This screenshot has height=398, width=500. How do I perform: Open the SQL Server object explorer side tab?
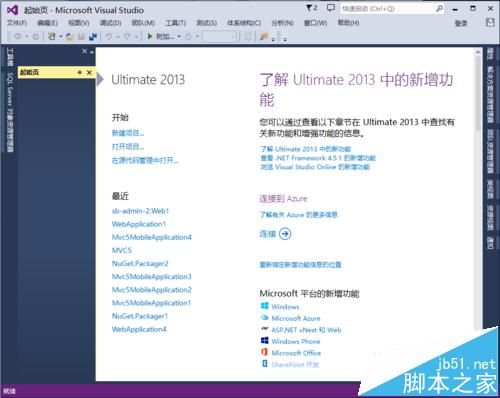(10, 112)
